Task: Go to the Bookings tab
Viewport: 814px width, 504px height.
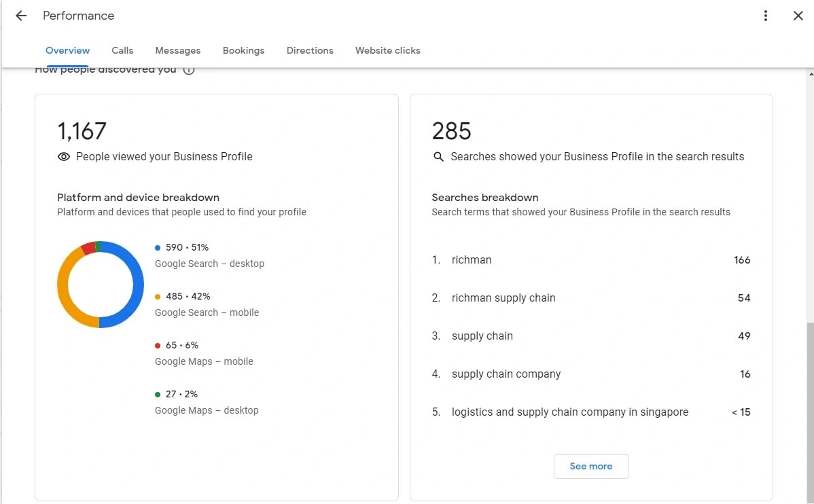Action: [x=243, y=50]
